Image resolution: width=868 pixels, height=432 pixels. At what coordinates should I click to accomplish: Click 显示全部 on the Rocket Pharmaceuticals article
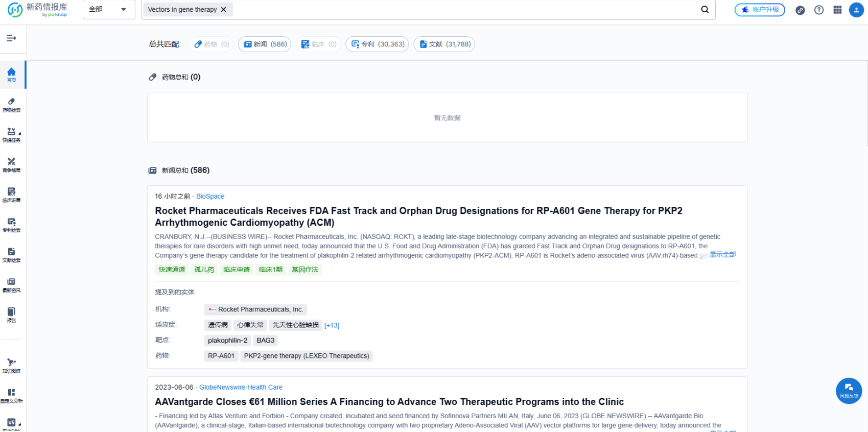(722, 255)
